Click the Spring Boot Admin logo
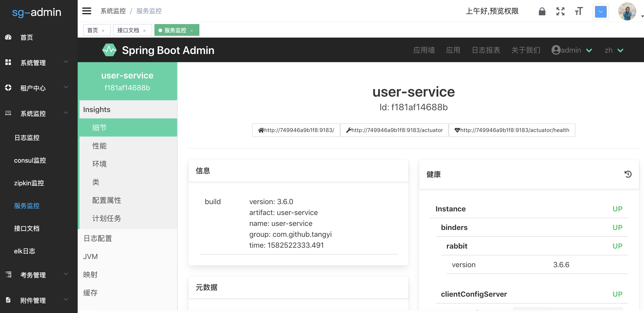The height and width of the screenshot is (313, 644). tap(109, 50)
